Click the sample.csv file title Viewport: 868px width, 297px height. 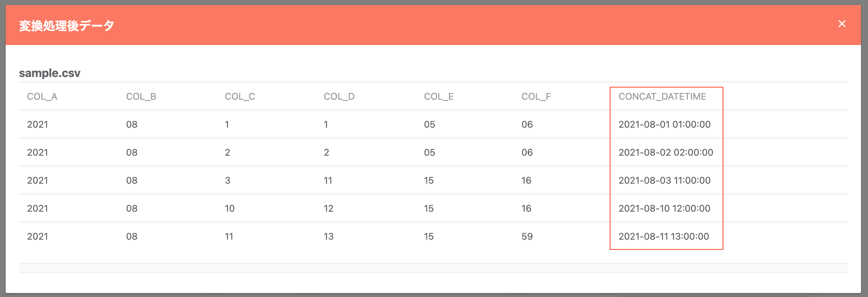[50, 73]
